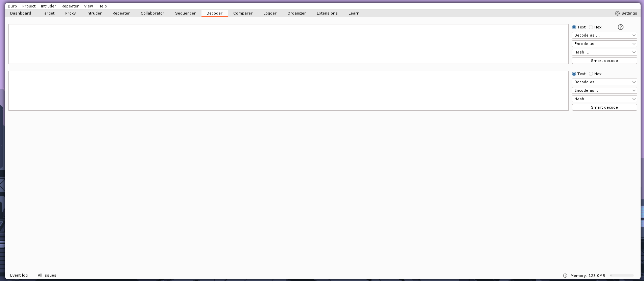Image resolution: width=644 pixels, height=281 pixels.
Task: Switch to the Repeater tab
Action: pos(121,13)
